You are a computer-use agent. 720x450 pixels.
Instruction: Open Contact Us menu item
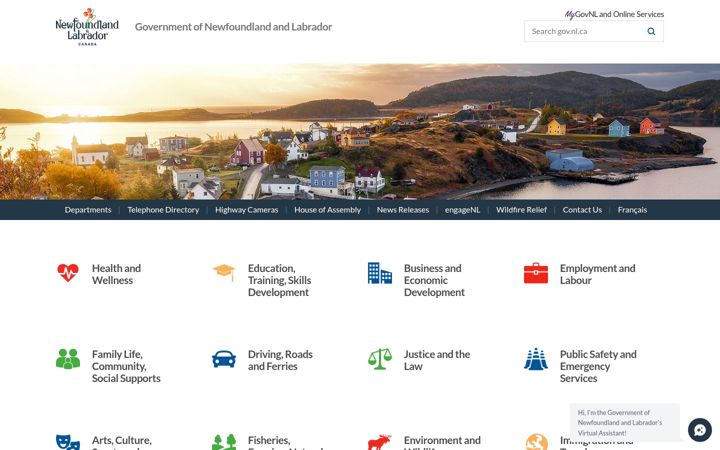click(582, 210)
